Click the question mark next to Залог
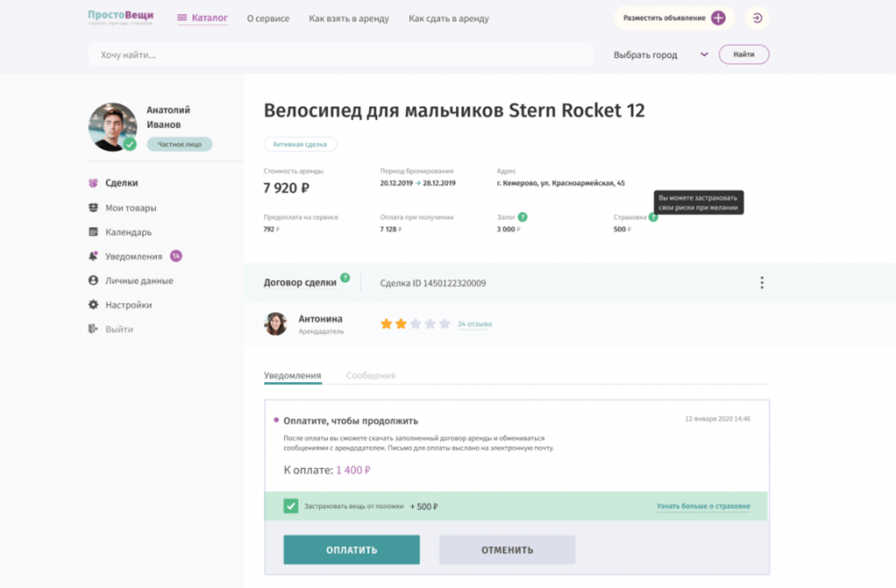The width and height of the screenshot is (896, 588). coord(523,217)
